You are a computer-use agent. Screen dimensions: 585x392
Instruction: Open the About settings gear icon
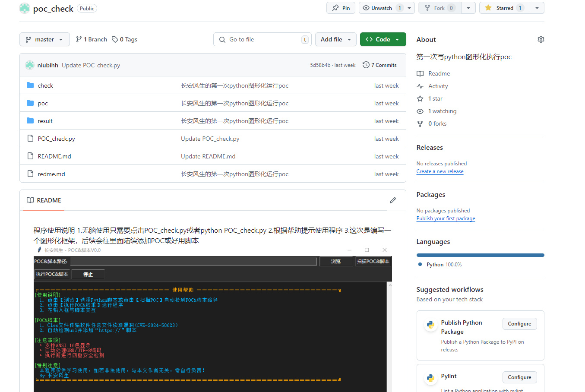(x=541, y=39)
